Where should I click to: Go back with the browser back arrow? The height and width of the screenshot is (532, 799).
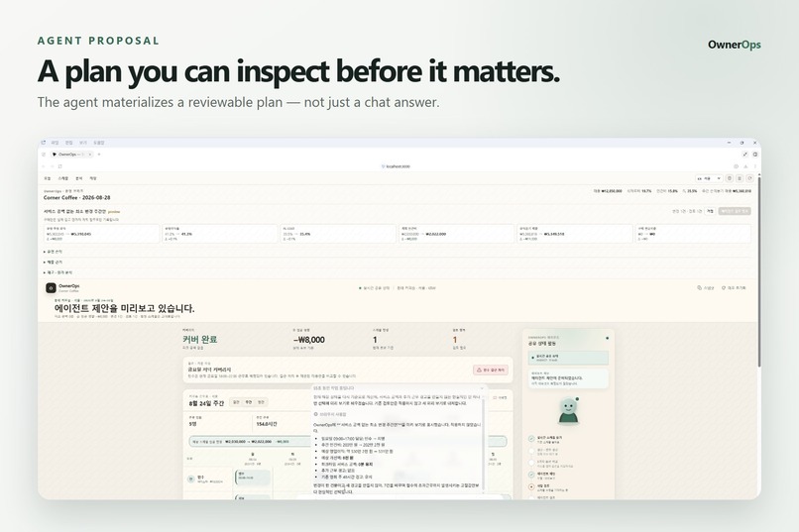click(x=44, y=166)
